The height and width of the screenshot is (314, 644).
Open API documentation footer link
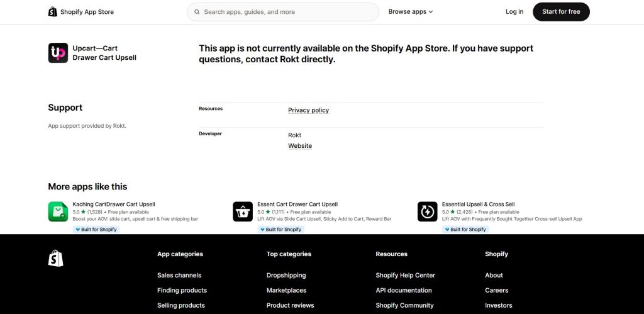pos(404,290)
